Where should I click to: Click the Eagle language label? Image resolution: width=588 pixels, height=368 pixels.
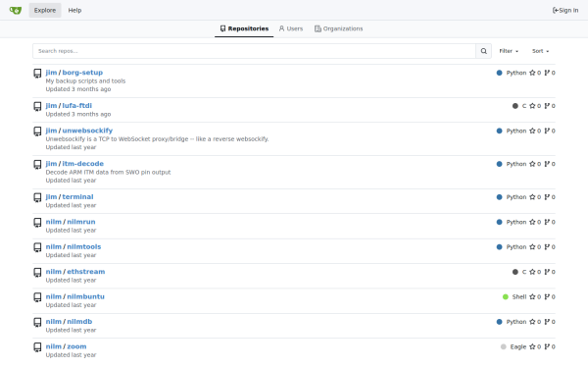518,347
